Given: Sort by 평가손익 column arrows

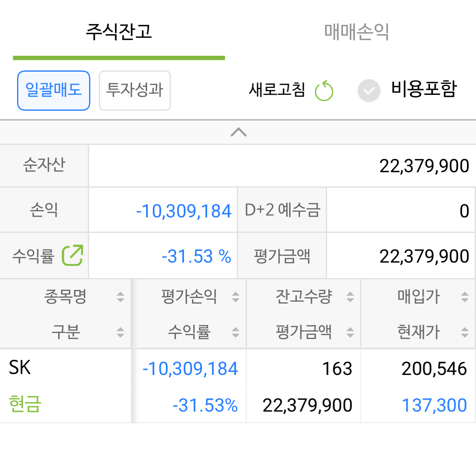Looking at the screenshot, I should 235,297.
